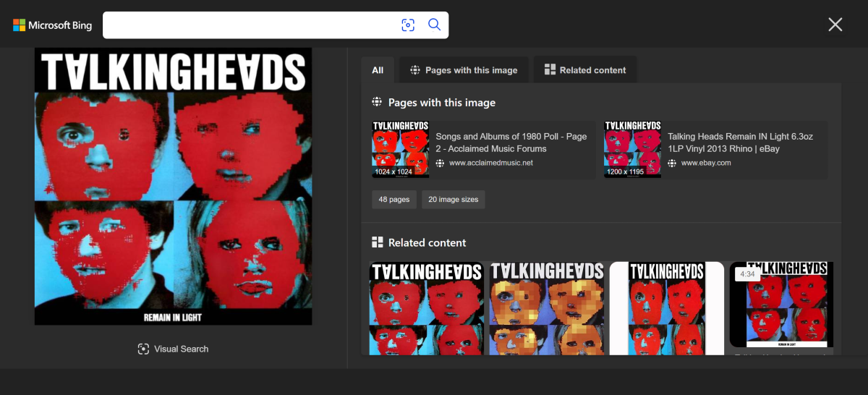The width and height of the screenshot is (868, 395).
Task: Click the Visual Search button below the image
Action: (x=173, y=349)
